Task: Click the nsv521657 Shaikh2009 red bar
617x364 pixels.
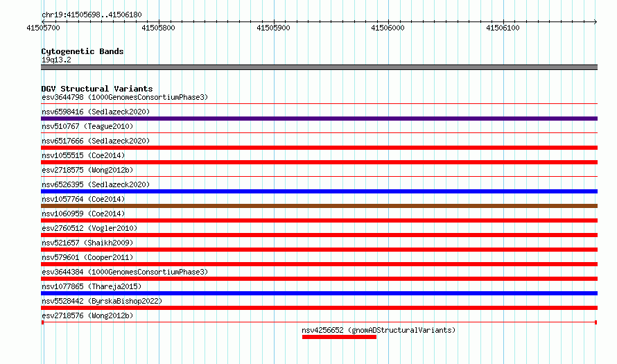Action: (x=319, y=250)
